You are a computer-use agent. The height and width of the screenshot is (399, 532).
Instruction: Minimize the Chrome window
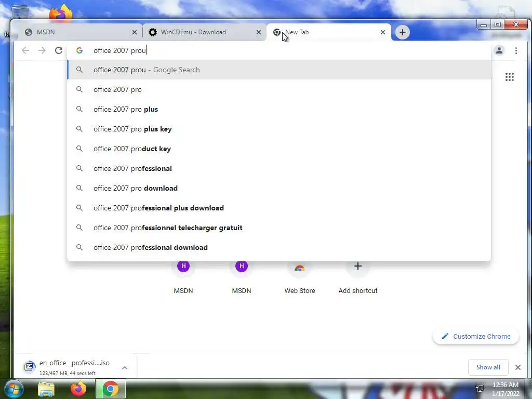coord(484,24)
